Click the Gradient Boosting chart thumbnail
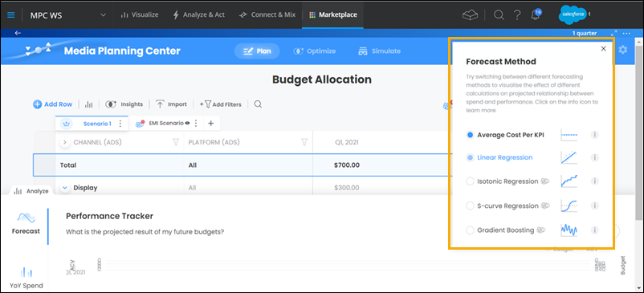The height and width of the screenshot is (293, 644). pos(569,230)
